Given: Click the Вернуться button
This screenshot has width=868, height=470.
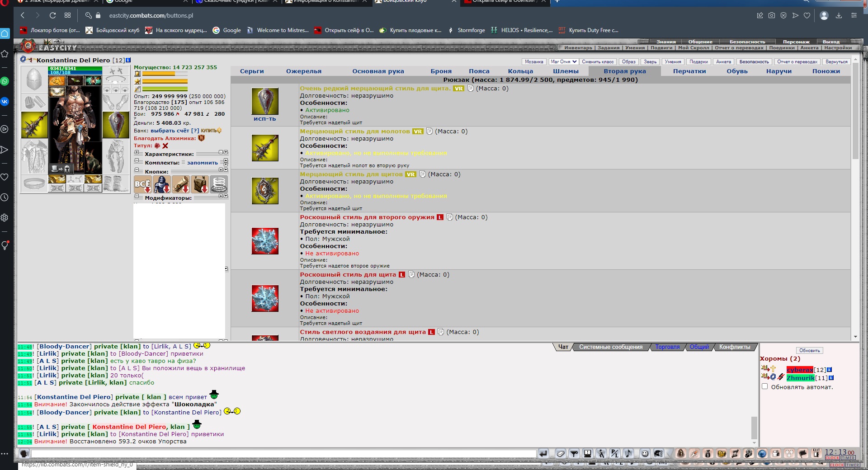Looking at the screenshot, I should 836,61.
